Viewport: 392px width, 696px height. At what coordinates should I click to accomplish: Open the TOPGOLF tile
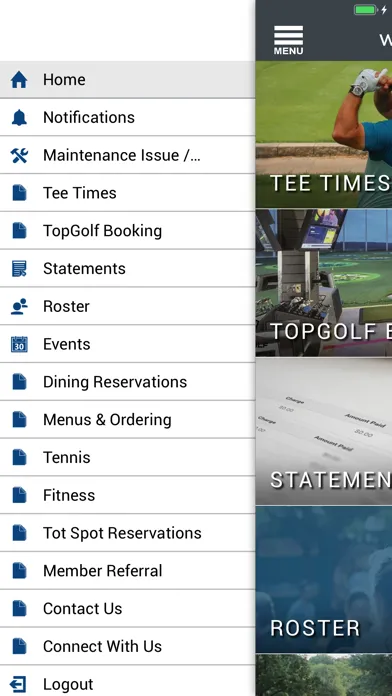(324, 283)
